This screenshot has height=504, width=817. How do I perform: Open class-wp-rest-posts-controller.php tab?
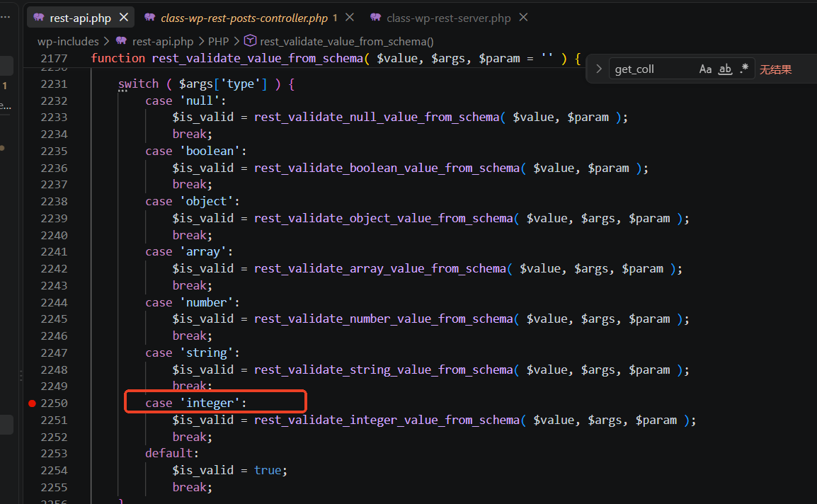[x=244, y=18]
